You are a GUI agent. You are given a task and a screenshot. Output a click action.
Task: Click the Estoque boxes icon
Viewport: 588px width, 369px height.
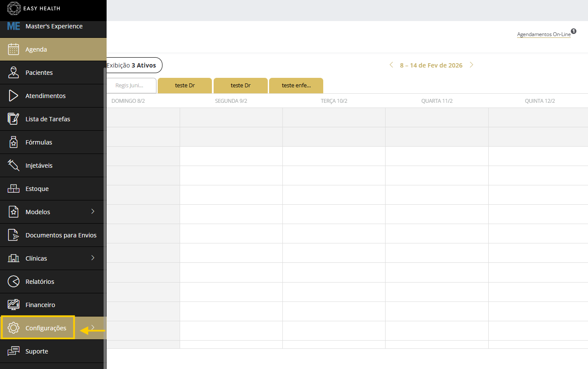(13, 189)
